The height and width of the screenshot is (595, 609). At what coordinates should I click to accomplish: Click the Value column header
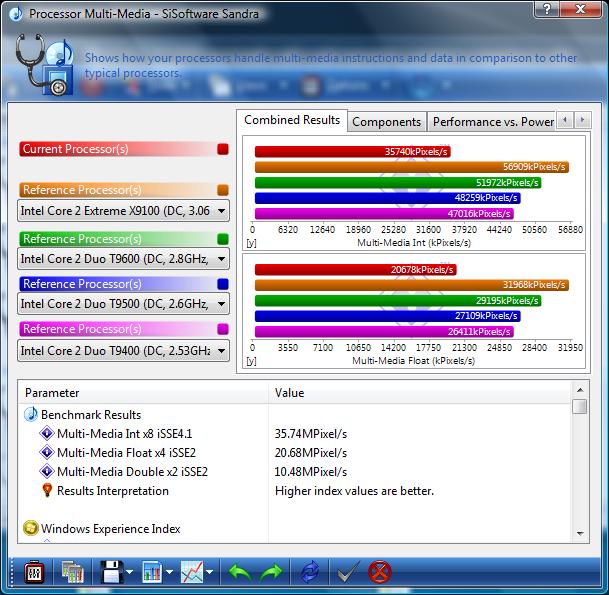pyautogui.click(x=419, y=393)
